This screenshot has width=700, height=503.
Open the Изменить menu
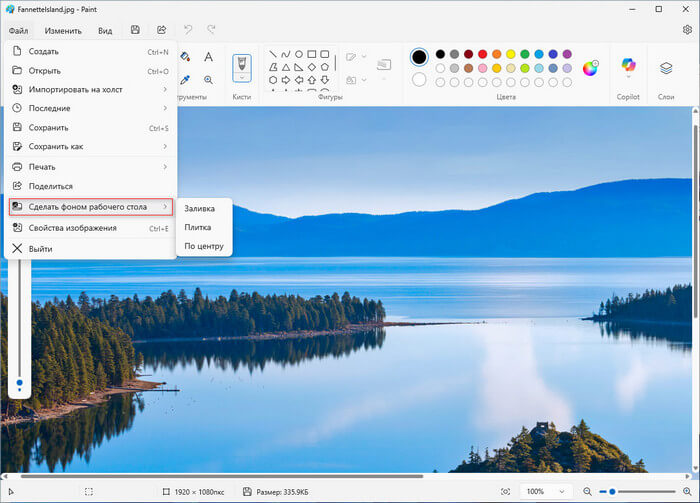62,30
